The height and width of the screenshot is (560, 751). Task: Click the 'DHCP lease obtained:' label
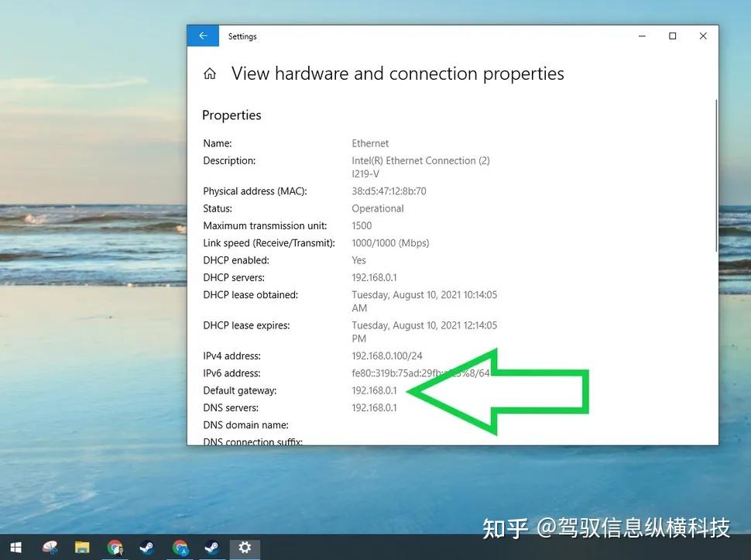click(x=251, y=294)
